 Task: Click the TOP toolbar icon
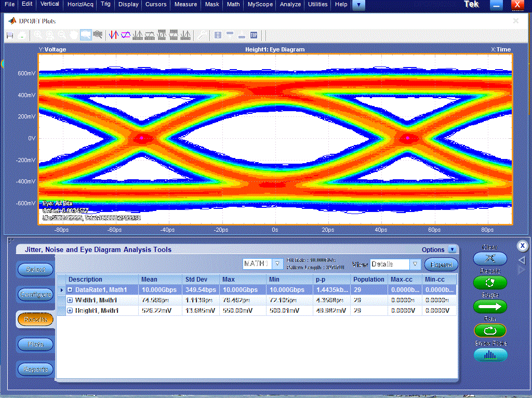(254, 35)
